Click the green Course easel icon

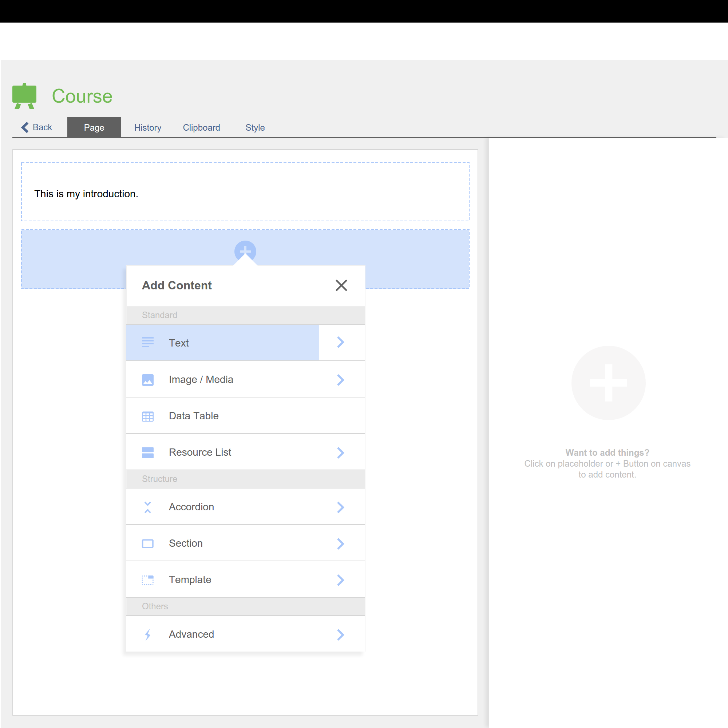[24, 96]
